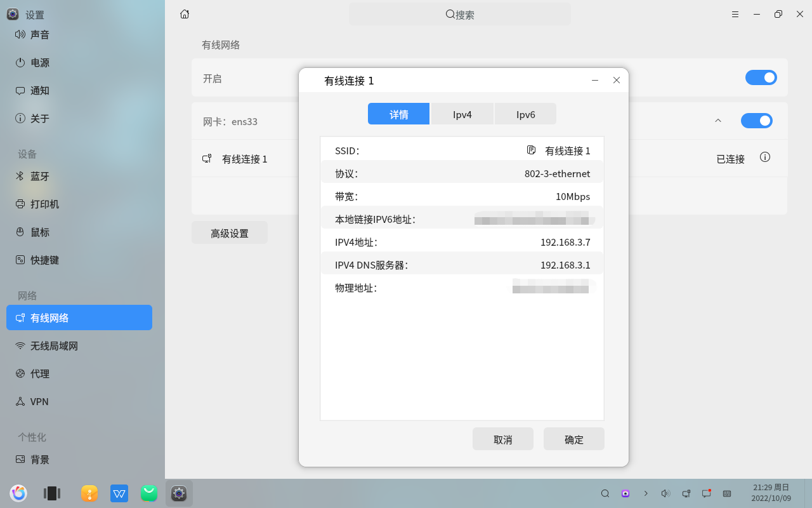The width and height of the screenshot is (812, 508).
Task: Select 有线网络 in the sidebar
Action: (79, 317)
